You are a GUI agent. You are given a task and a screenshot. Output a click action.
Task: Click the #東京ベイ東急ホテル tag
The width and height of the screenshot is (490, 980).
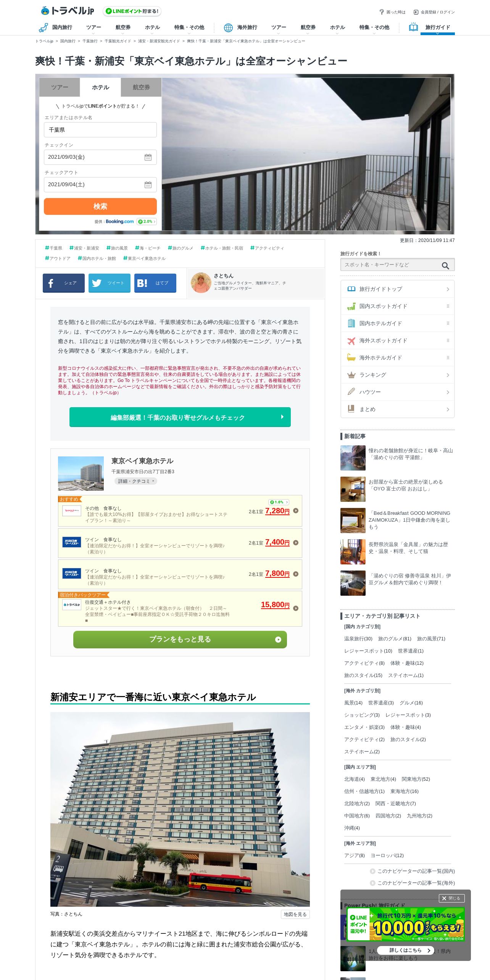[144, 258]
